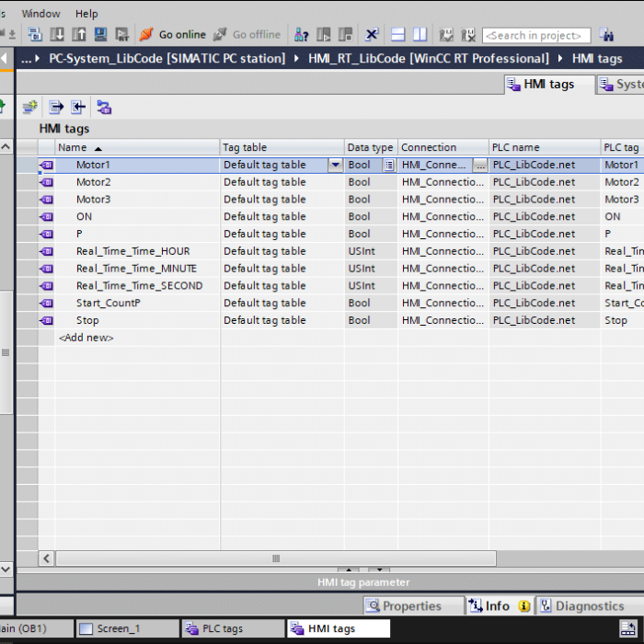Click left panel scroll down chevron
644x644 pixels.
tap(6, 569)
